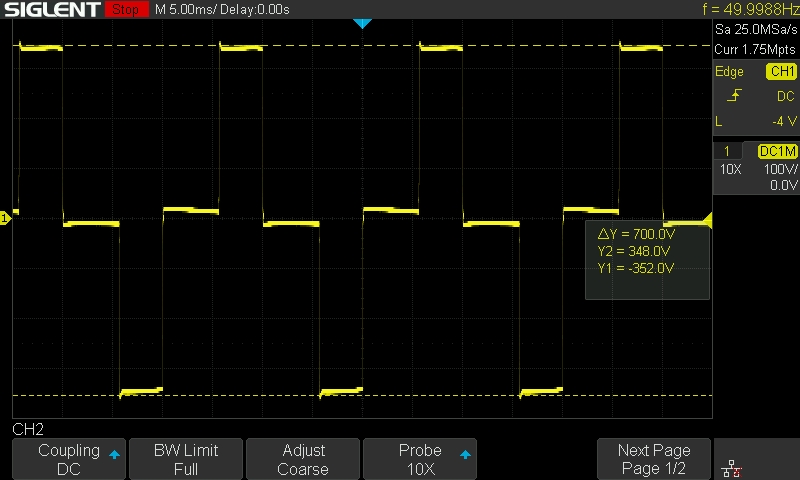Click the 0.0V channel offset value

tap(783, 185)
